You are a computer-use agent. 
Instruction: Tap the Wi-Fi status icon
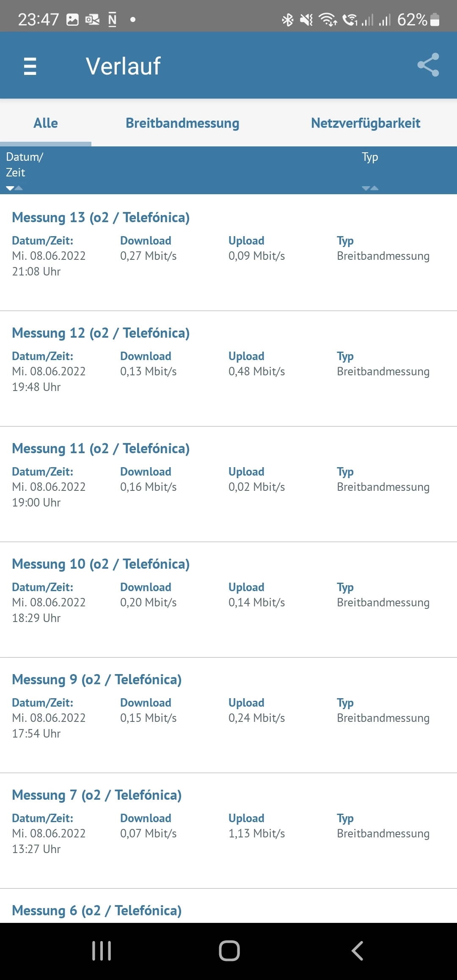[328, 20]
